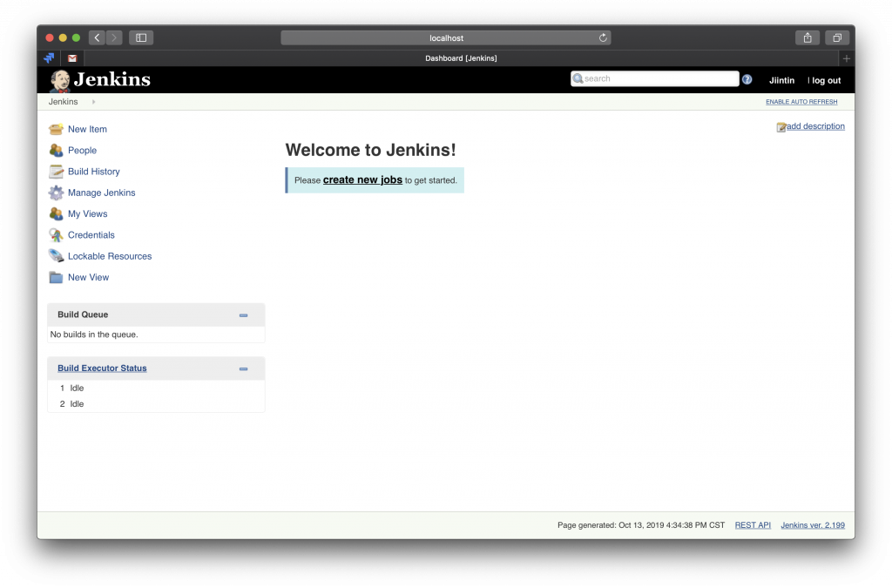Screen dimensions: 892x588
Task: Click the Safari share icon
Action: click(x=808, y=37)
